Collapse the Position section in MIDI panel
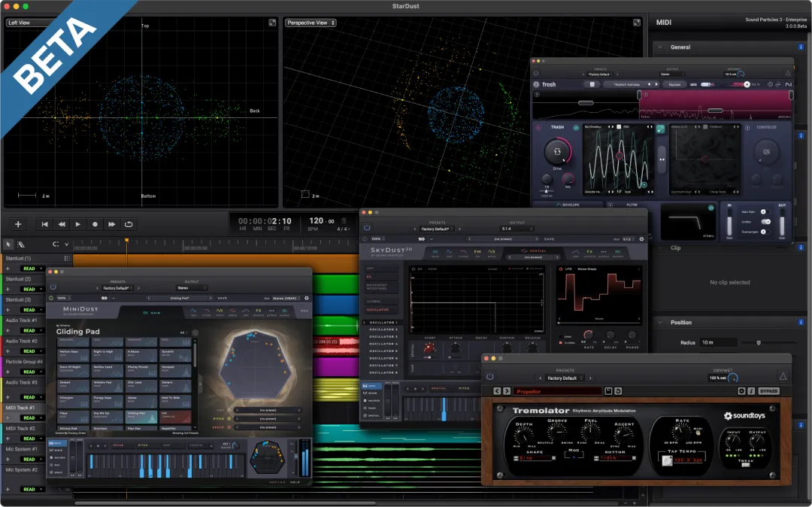 662,323
